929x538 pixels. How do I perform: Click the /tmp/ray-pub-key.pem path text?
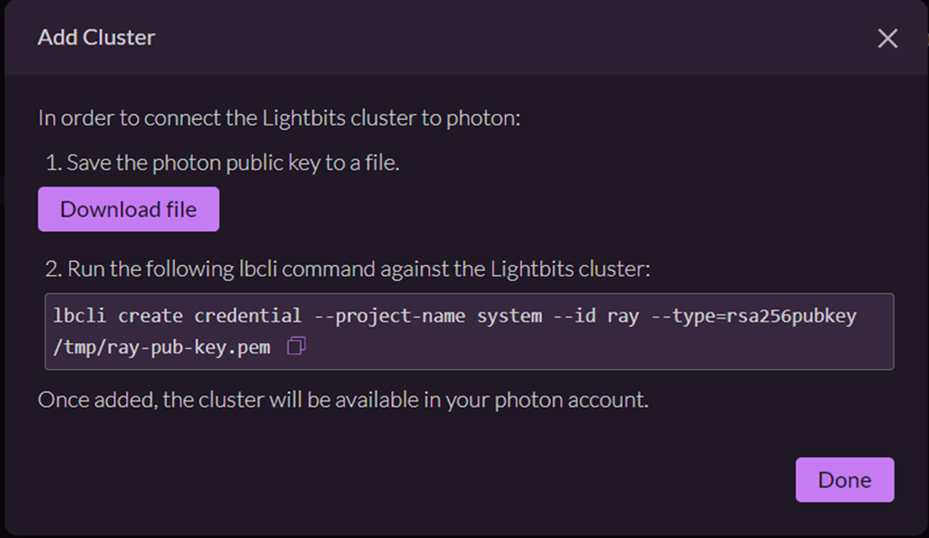(x=162, y=347)
